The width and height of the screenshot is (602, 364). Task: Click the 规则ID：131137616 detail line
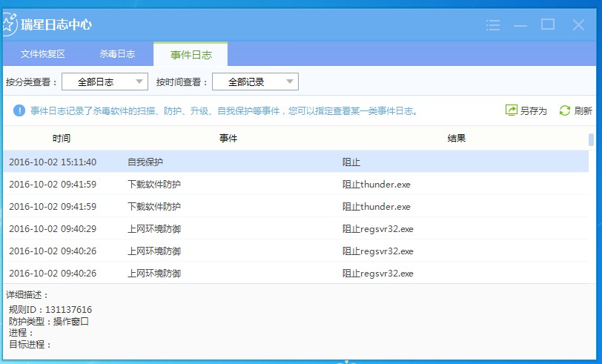pos(50,309)
